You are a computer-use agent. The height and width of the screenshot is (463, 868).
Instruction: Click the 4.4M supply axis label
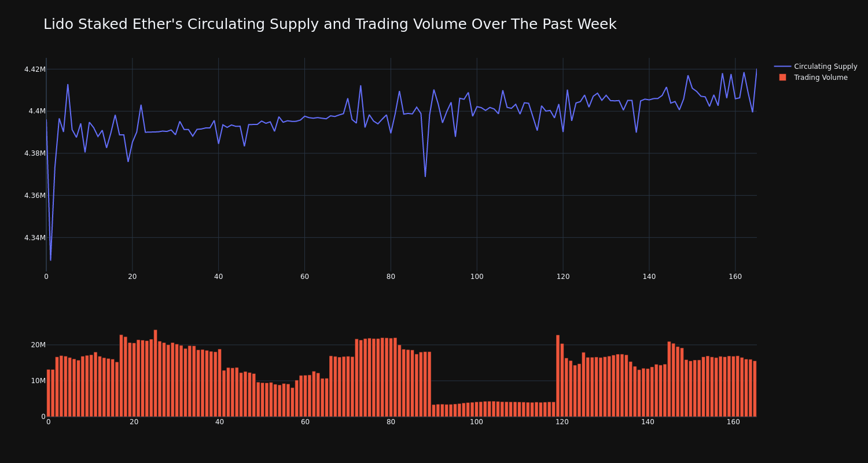click(x=37, y=111)
